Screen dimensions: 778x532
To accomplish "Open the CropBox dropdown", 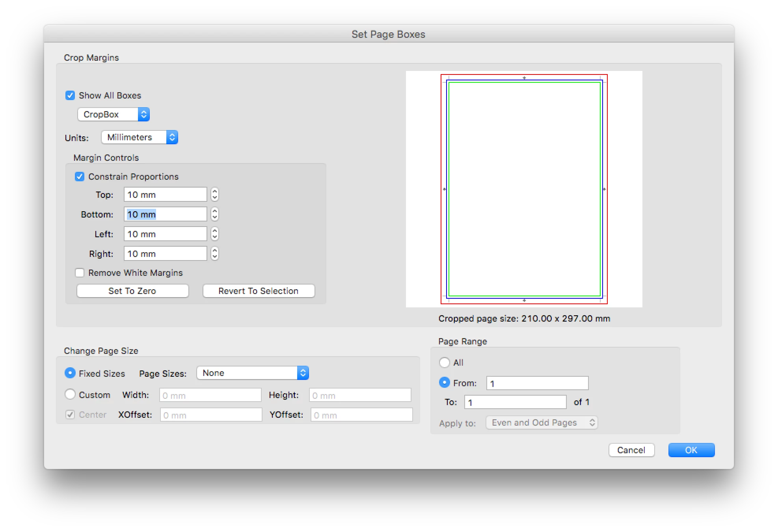I will coord(114,114).
